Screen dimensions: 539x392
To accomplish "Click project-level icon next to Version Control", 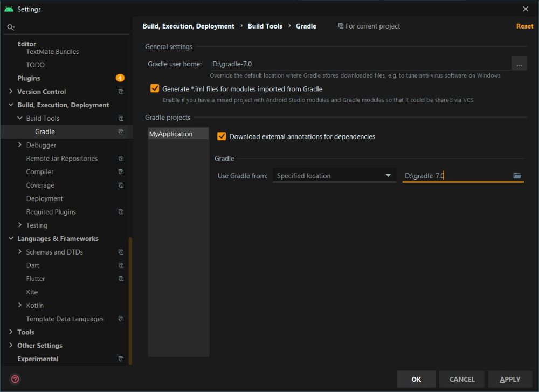I will pyautogui.click(x=121, y=92).
